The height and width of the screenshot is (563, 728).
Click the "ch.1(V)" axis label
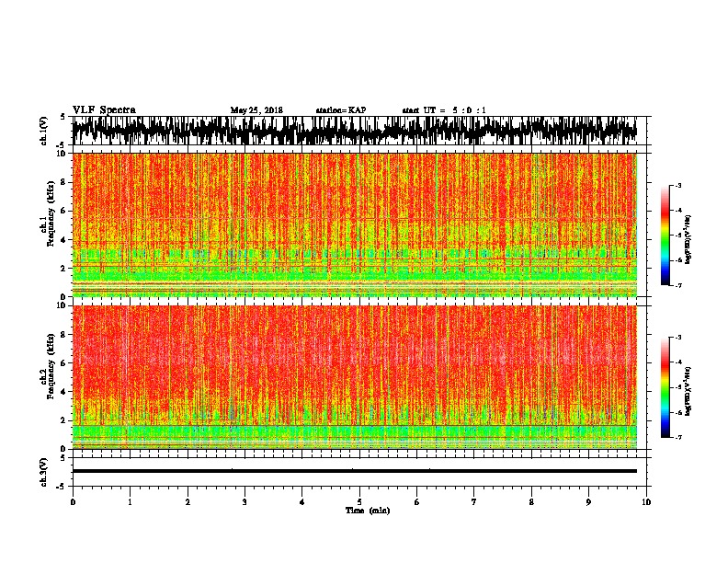[x=43, y=131]
